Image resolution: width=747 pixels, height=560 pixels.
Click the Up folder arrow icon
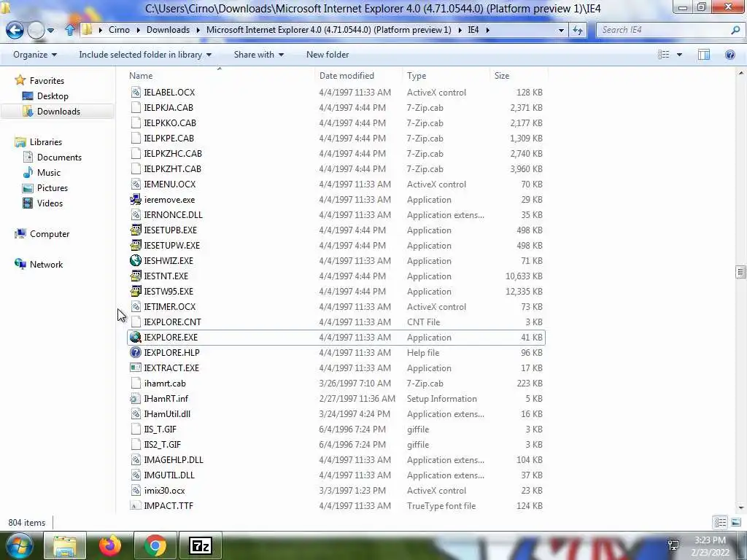click(x=70, y=30)
